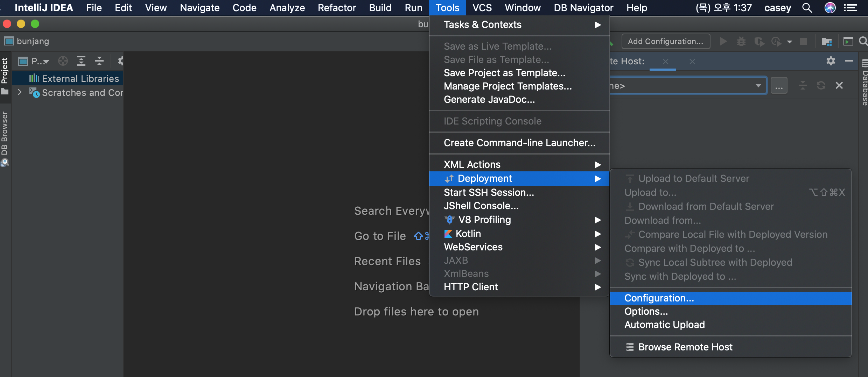
Task: Open Remote Host panel settings gear
Action: (x=831, y=61)
